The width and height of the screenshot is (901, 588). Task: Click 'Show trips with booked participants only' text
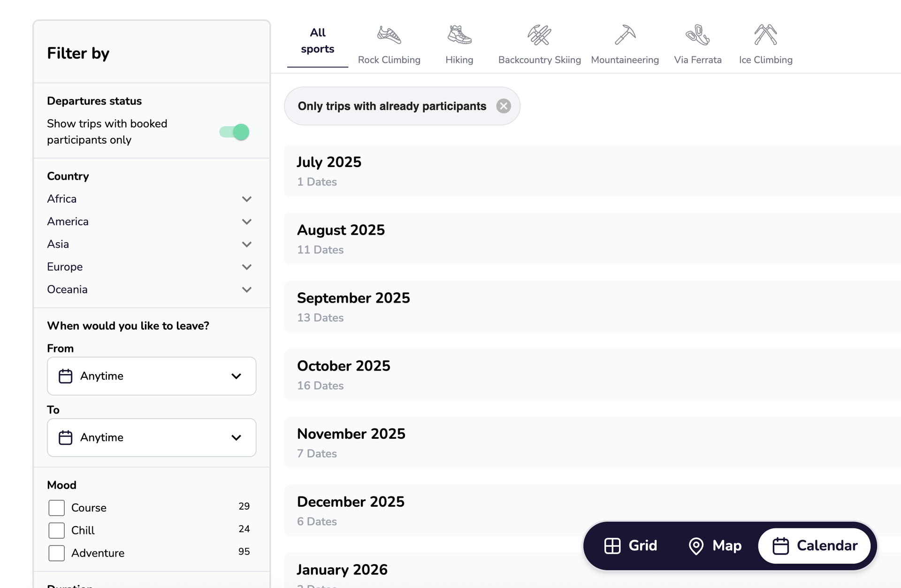107,132
